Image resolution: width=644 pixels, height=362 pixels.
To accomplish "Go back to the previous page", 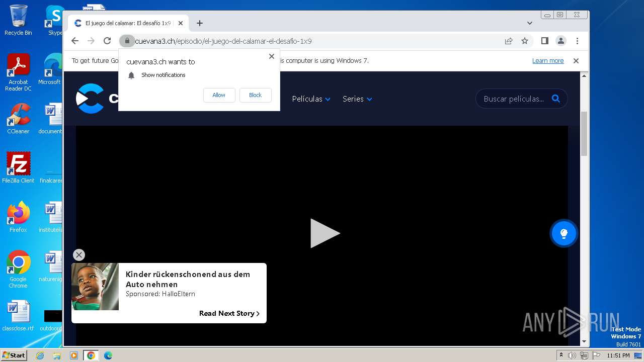I will click(x=75, y=41).
